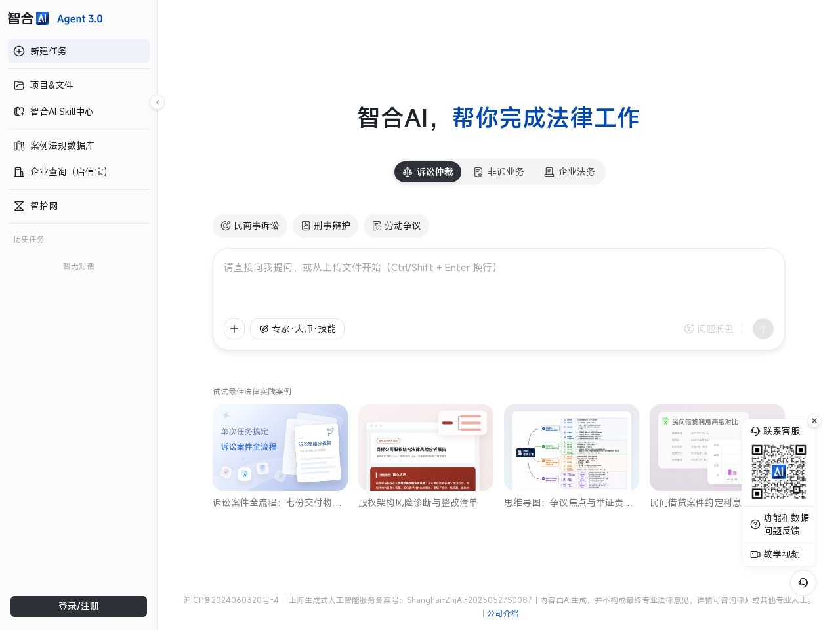This screenshot has height=630, width=840.
Task: Open 智合AI Skill中心
Action: pos(79,112)
